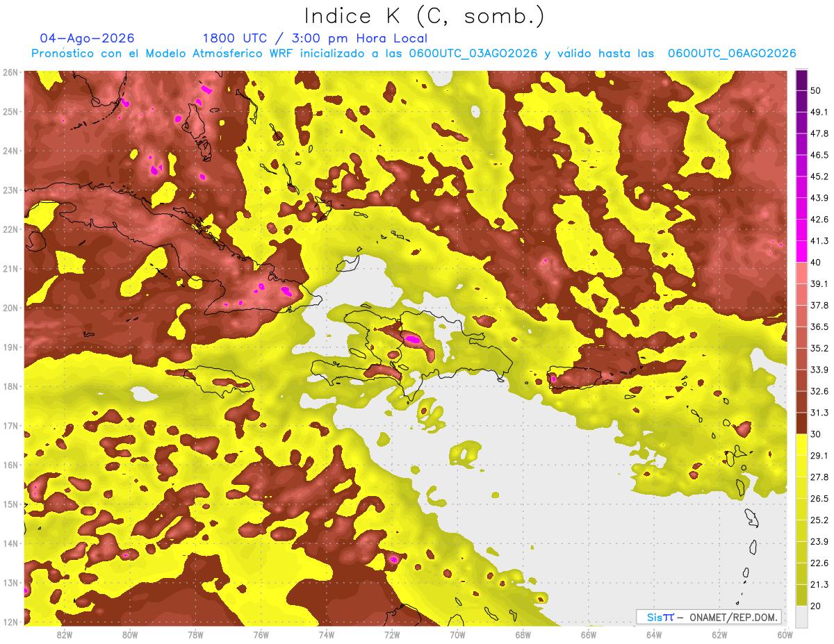This screenshot has width=834, height=644.
Task: Click the '24N' latitude label
Action: (x=10, y=151)
